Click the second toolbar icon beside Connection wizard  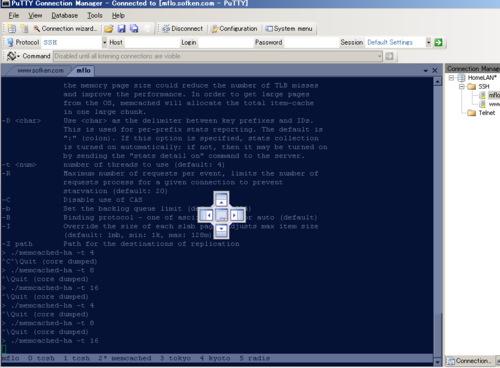click(x=24, y=29)
